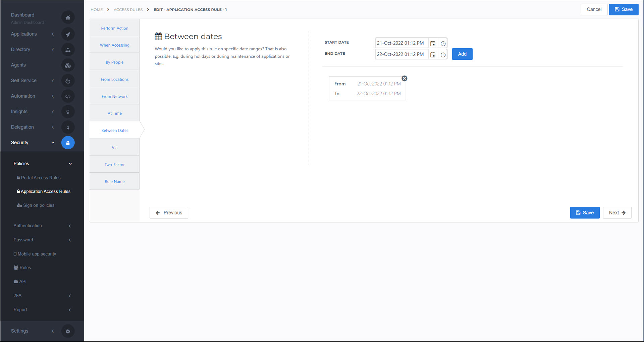Click the Insights lightbulb icon
The image size is (644, 342).
click(x=68, y=112)
